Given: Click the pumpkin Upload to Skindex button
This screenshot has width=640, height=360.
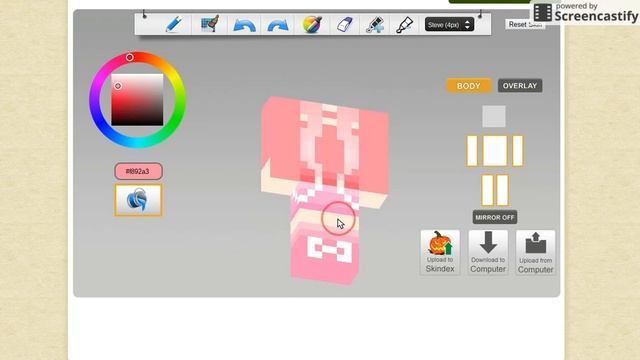Looking at the screenshot, I should (x=440, y=252).
